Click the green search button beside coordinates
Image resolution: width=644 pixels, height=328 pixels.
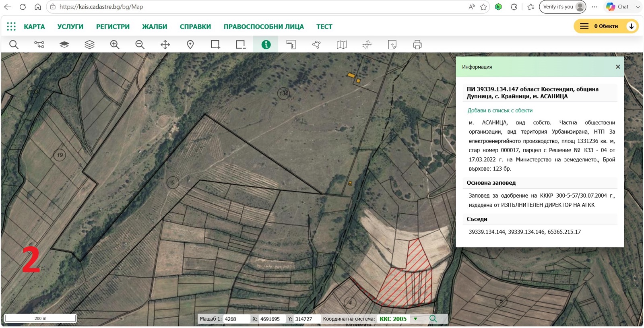(x=433, y=319)
